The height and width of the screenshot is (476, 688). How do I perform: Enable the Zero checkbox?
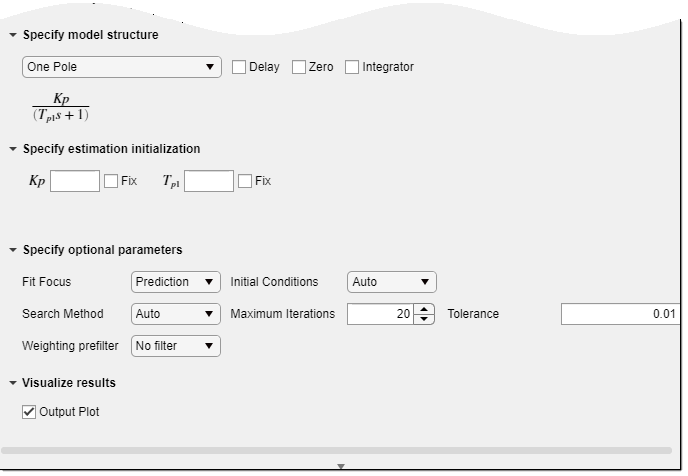click(299, 67)
